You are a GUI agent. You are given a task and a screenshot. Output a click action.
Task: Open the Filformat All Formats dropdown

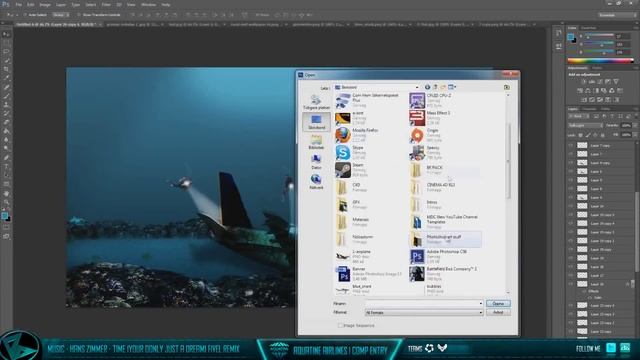[x=424, y=312]
